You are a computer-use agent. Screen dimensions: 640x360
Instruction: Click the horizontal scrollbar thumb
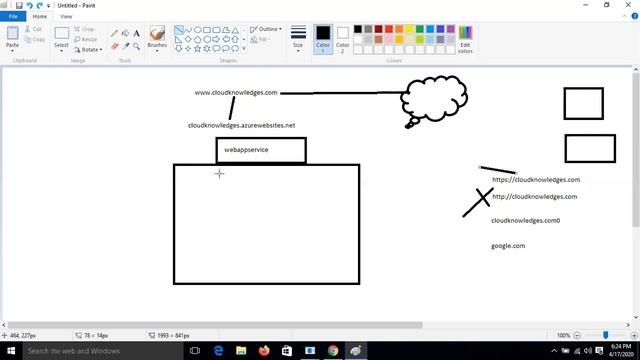tap(215, 325)
